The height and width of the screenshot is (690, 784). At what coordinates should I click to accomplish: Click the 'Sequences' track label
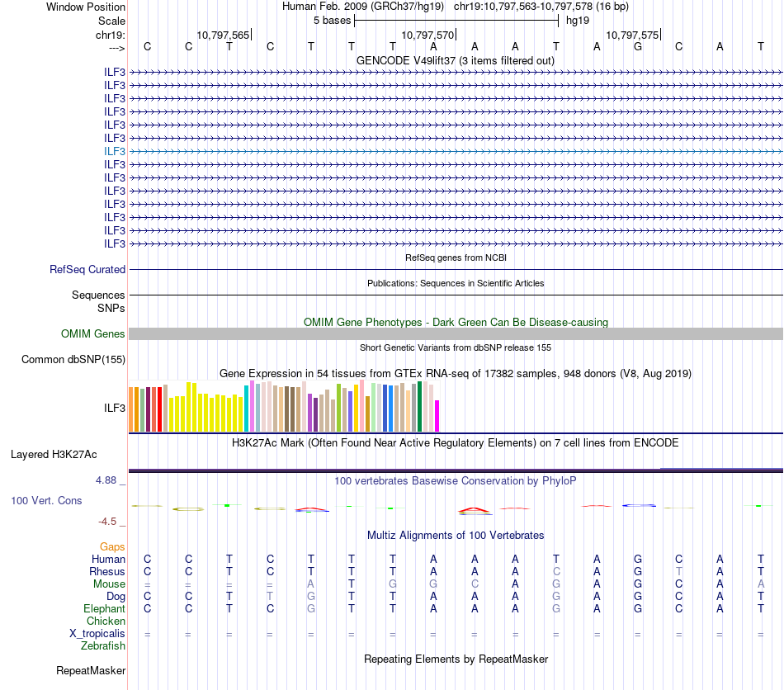[98, 295]
